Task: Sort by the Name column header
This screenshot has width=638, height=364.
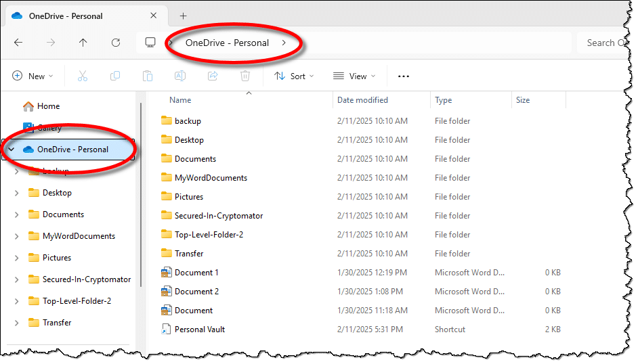Action: pos(180,100)
